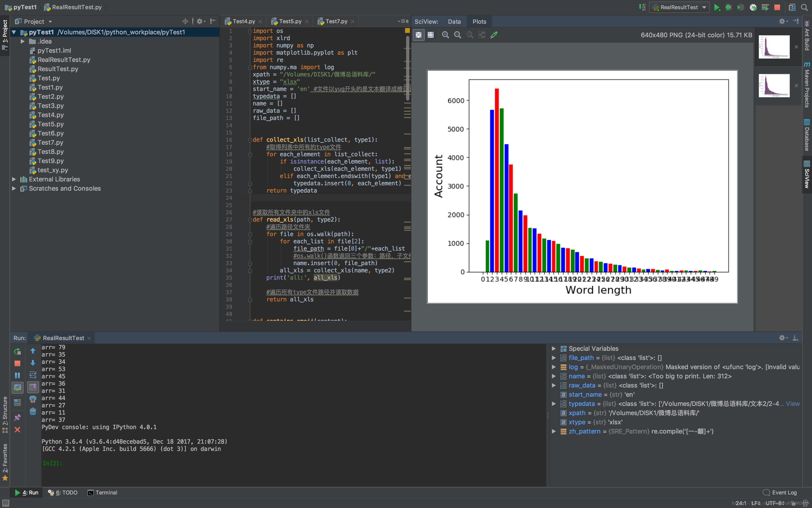Open the Database side tool window
Viewport: 812px width, 508px height.
coord(807,135)
